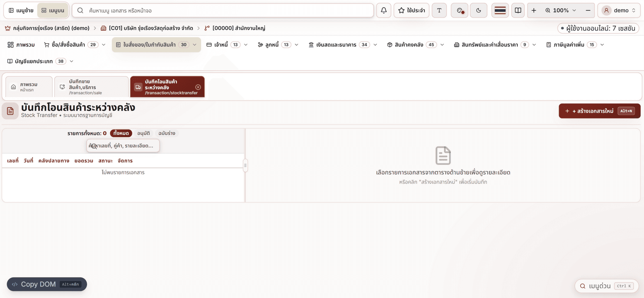Screen dimensions: 644x298
Task: Click "สร้างเอกสารใหม่" to create a document
Action: click(x=600, y=111)
